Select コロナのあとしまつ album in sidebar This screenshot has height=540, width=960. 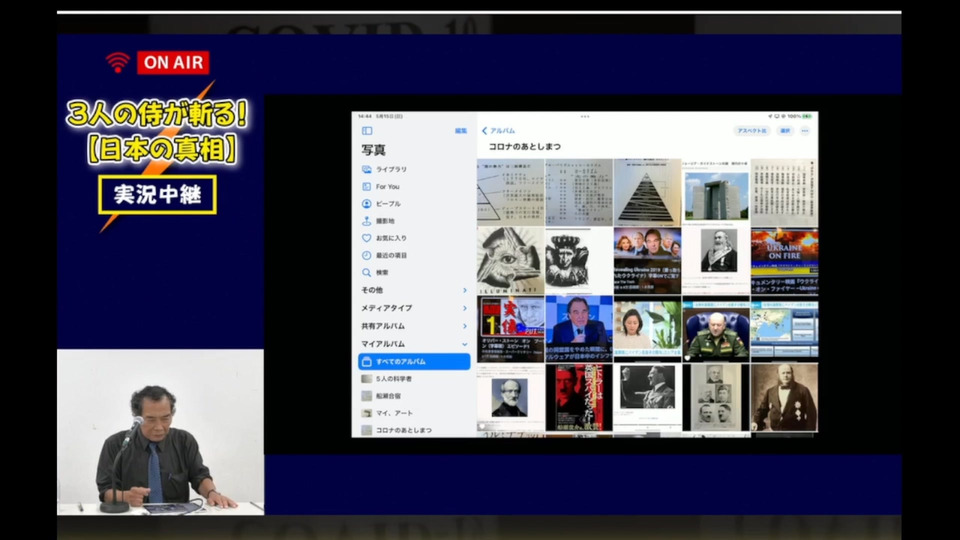point(414,430)
